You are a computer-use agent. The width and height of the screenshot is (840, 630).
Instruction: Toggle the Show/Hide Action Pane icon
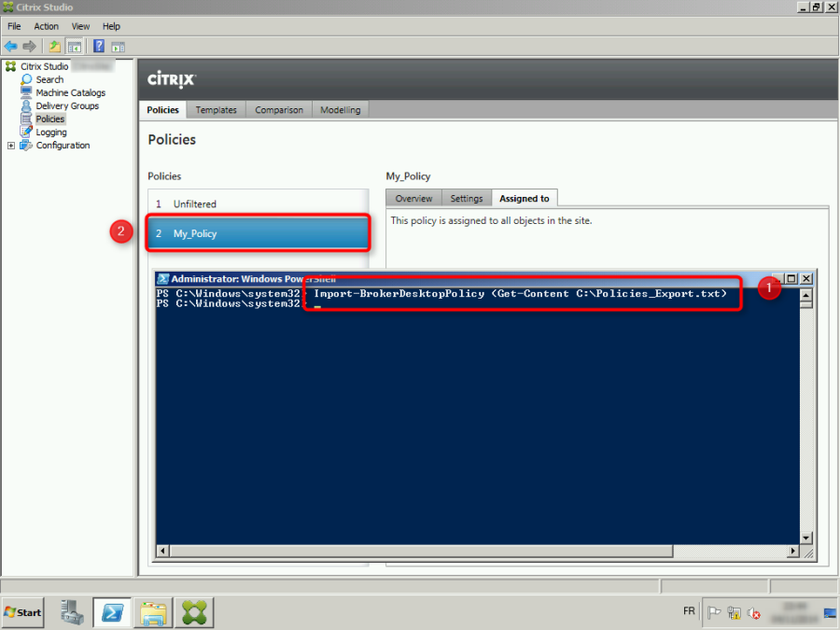pos(119,48)
